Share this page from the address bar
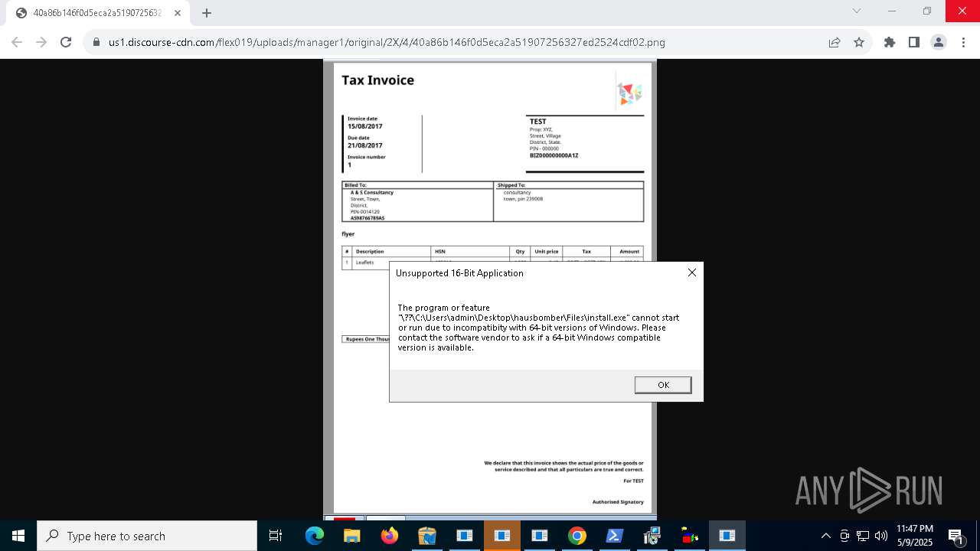The image size is (980, 551). 835,42
